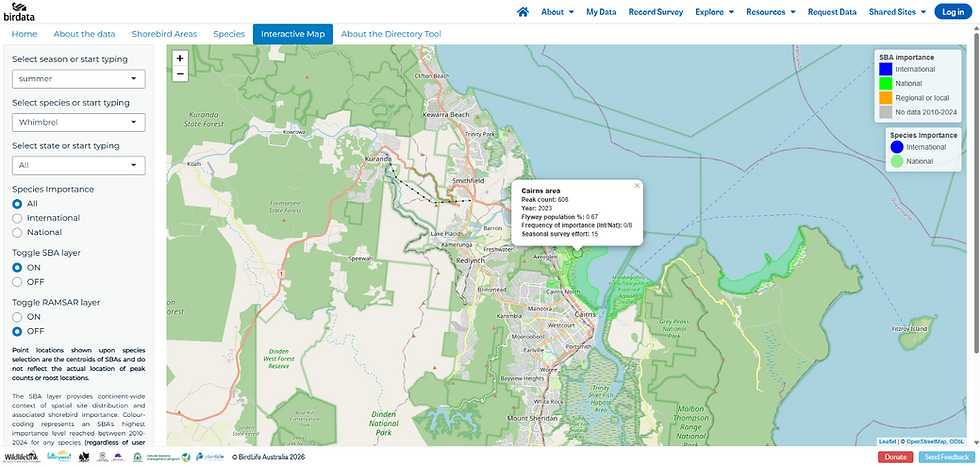Open the About the Directory Tool tab
The height and width of the screenshot is (466, 980).
tap(391, 34)
